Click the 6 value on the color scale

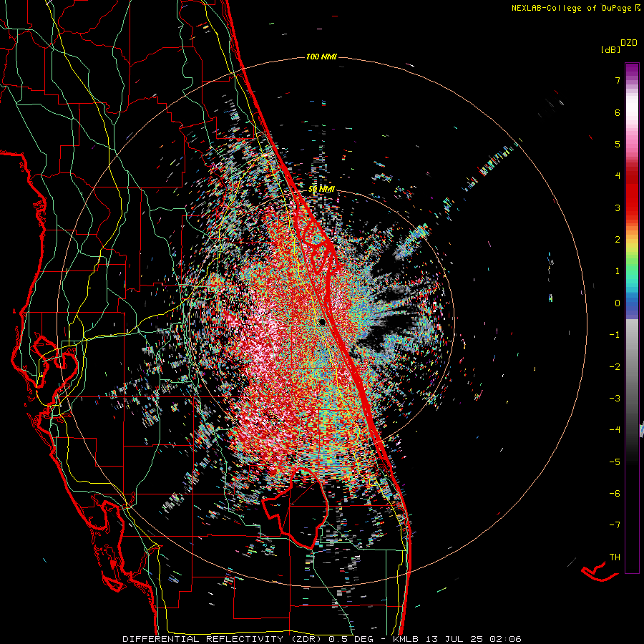click(618, 112)
